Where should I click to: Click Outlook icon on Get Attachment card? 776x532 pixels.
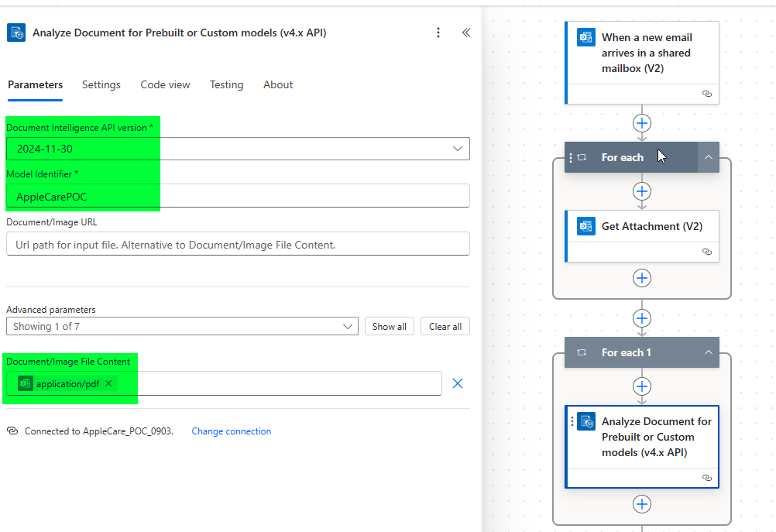point(586,226)
